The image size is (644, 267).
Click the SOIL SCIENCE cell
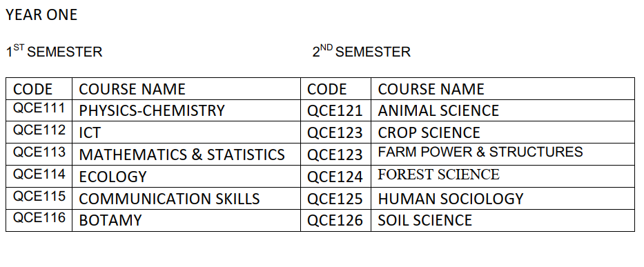(x=502, y=220)
